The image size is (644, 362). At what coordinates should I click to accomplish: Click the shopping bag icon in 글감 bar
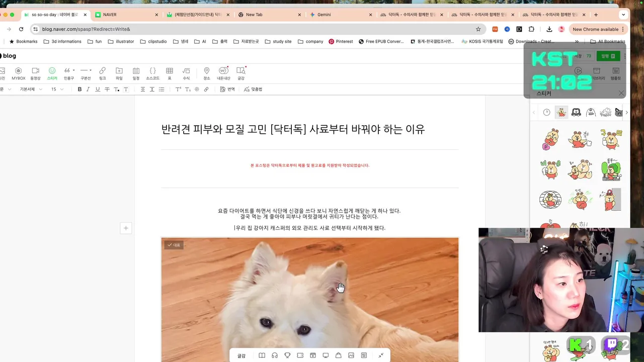pyautogui.click(x=339, y=355)
